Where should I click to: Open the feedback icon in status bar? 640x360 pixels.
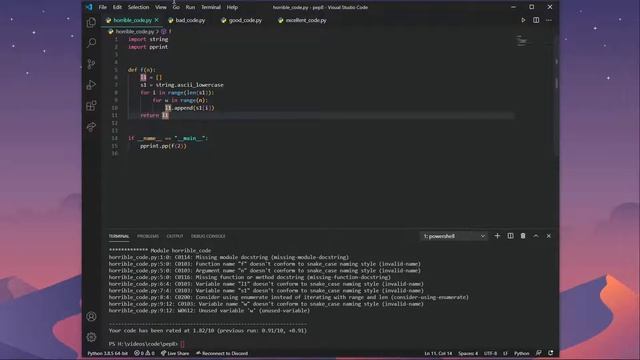[x=539, y=353]
